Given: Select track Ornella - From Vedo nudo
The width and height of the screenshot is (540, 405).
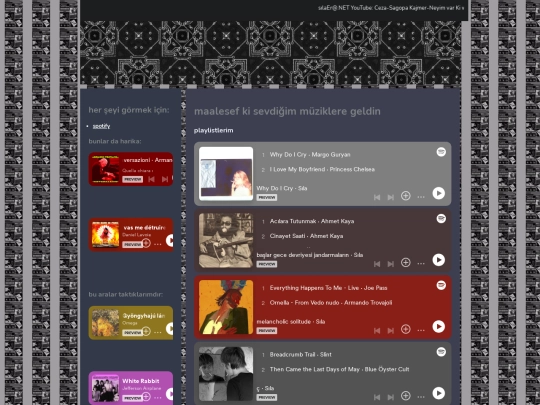Looking at the screenshot, I should point(331,303).
